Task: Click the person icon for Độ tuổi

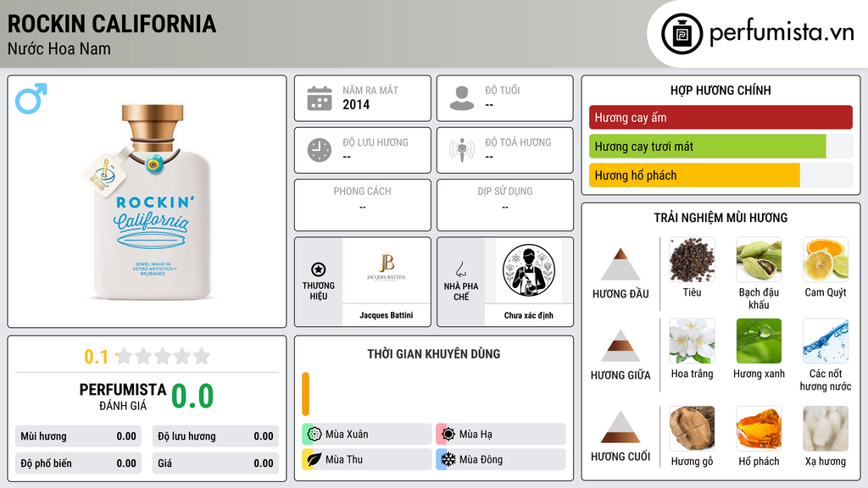Action: click(462, 98)
